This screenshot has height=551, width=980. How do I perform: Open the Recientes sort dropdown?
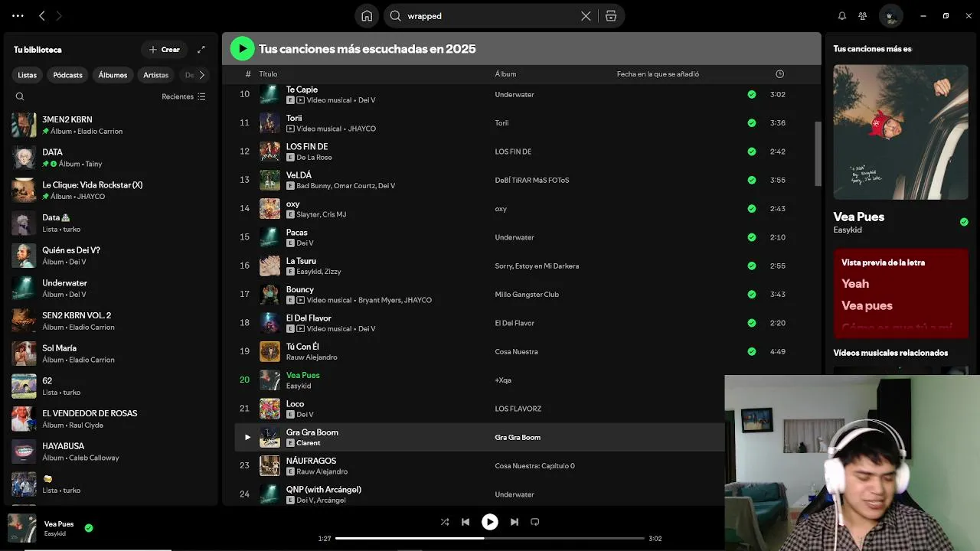[x=184, y=96]
